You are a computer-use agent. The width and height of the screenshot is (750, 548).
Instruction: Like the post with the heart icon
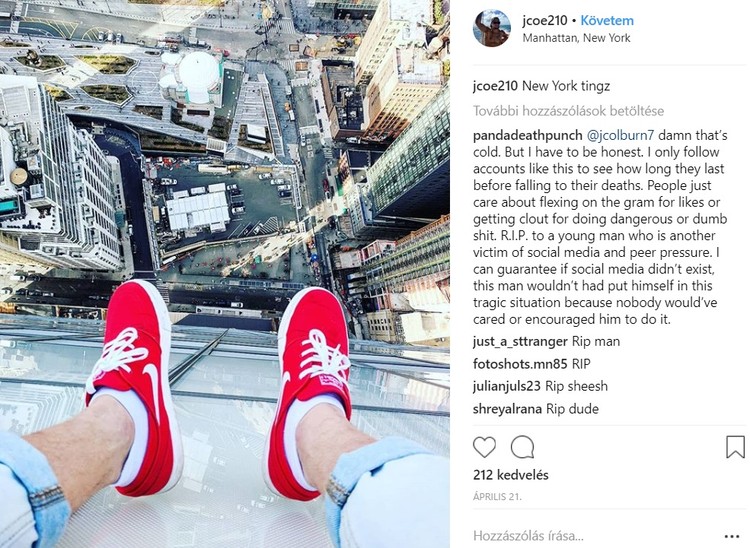(484, 447)
